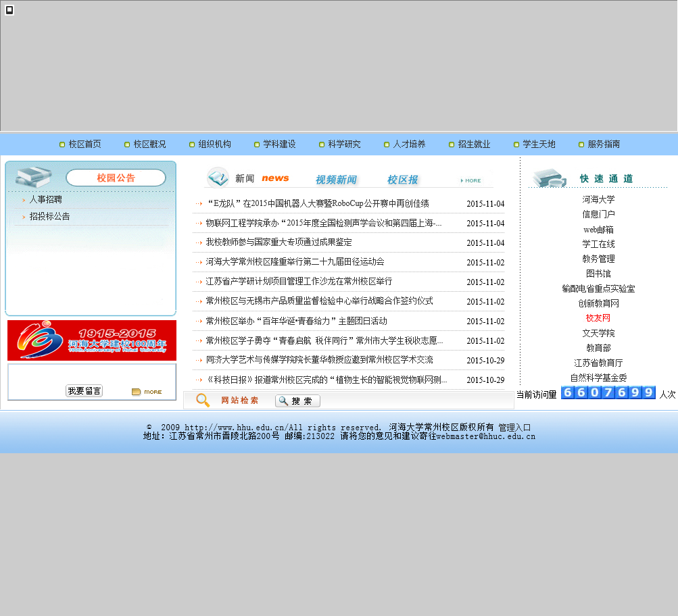The image size is (678, 616).
Task: Open the 教务管理 quick link
Action: (598, 259)
